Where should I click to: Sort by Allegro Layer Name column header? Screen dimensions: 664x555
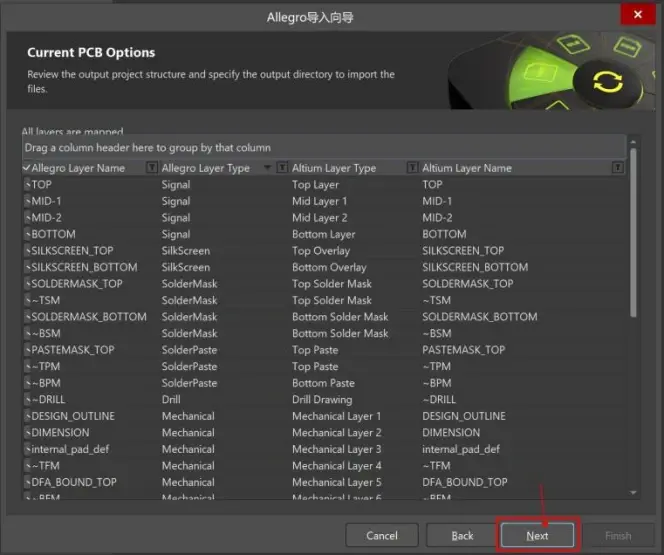(x=78, y=168)
